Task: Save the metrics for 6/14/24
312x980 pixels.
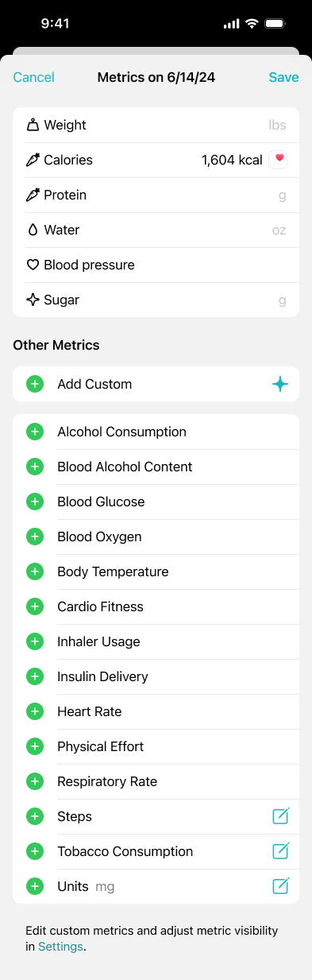Action: click(283, 77)
